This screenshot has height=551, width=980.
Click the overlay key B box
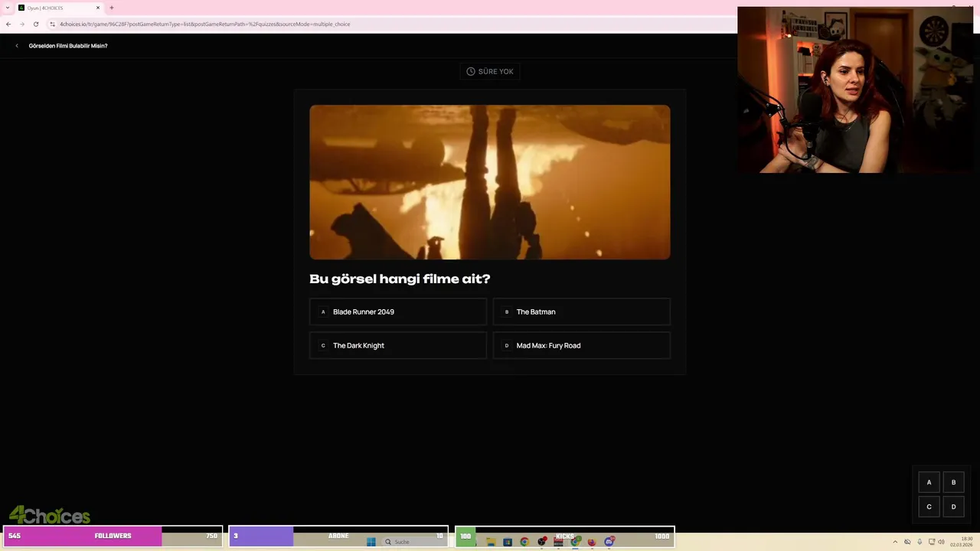click(x=953, y=482)
